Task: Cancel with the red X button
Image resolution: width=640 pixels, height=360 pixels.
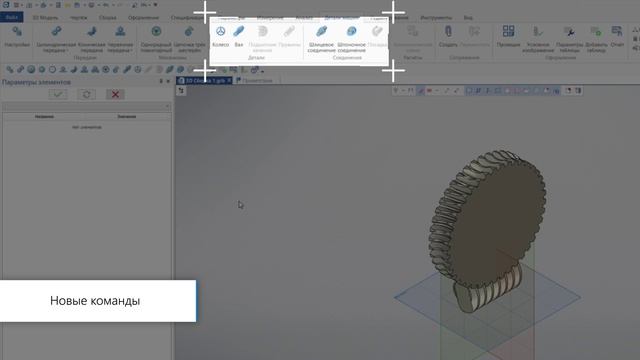Action: (x=116, y=94)
